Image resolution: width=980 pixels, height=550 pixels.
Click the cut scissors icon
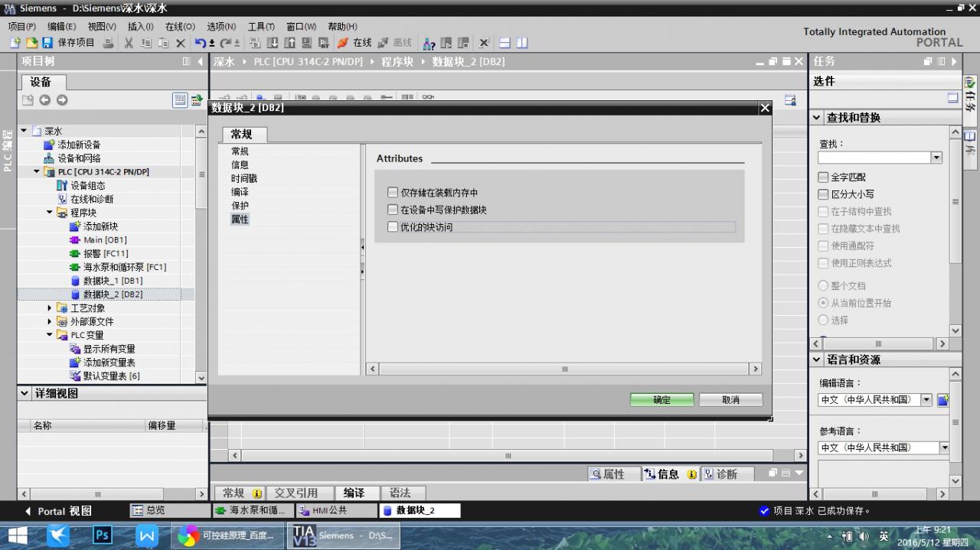pos(129,43)
